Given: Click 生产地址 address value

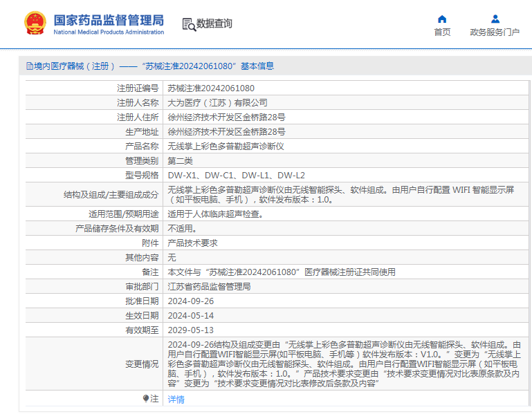Looking at the screenshot, I should click(226, 132).
